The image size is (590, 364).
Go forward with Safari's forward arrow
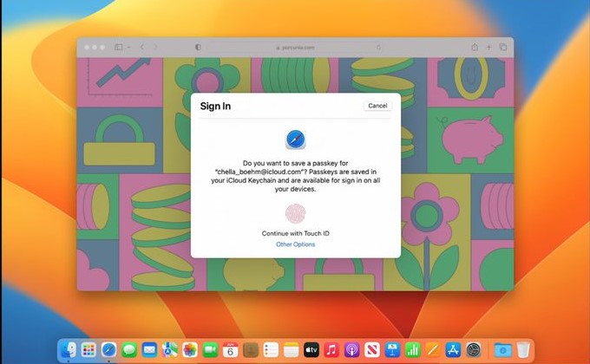(x=155, y=47)
